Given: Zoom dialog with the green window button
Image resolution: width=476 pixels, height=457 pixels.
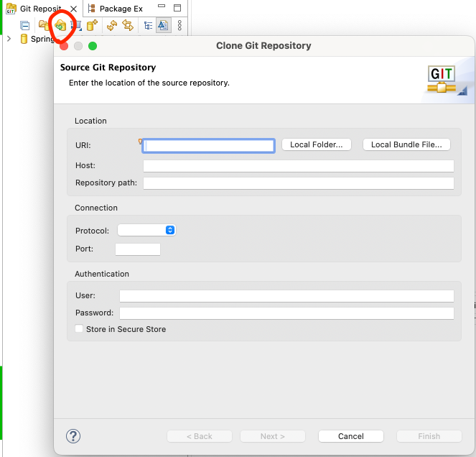Looking at the screenshot, I should pyautogui.click(x=93, y=46).
